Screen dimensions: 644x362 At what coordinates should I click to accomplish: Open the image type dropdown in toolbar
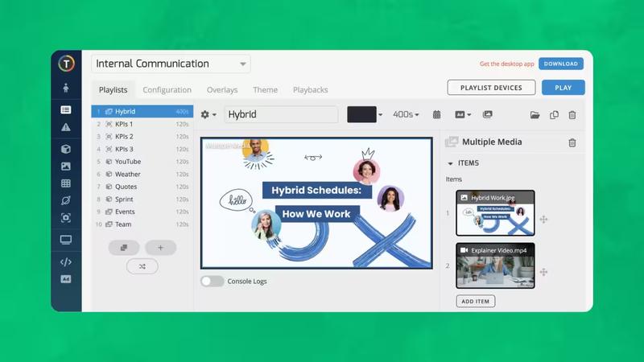463,114
